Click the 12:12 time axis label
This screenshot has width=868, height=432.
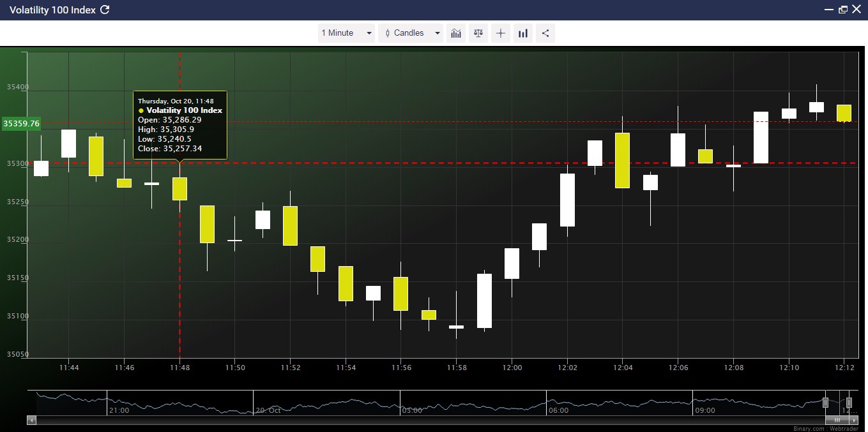[844, 368]
